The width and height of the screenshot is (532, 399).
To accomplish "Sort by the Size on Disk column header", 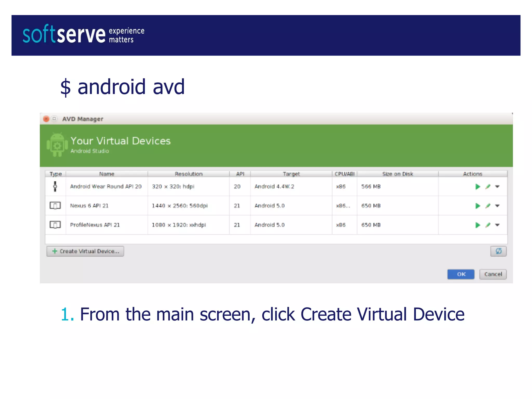I will click(x=398, y=174).
